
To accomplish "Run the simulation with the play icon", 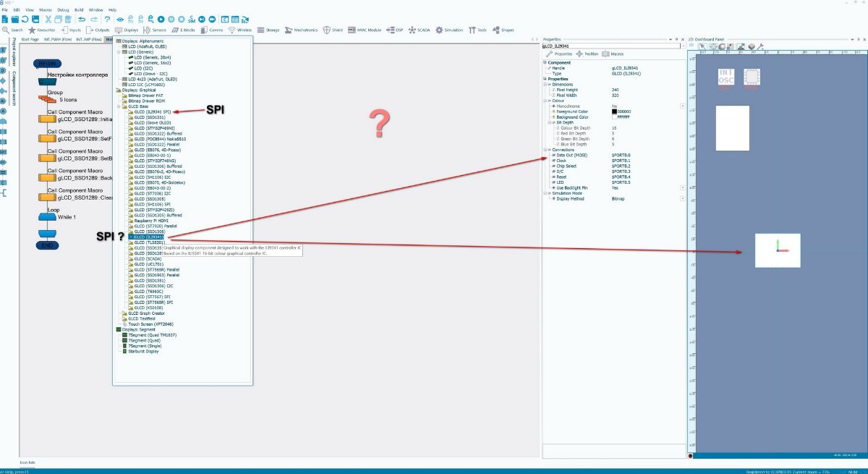I will [x=161, y=20].
